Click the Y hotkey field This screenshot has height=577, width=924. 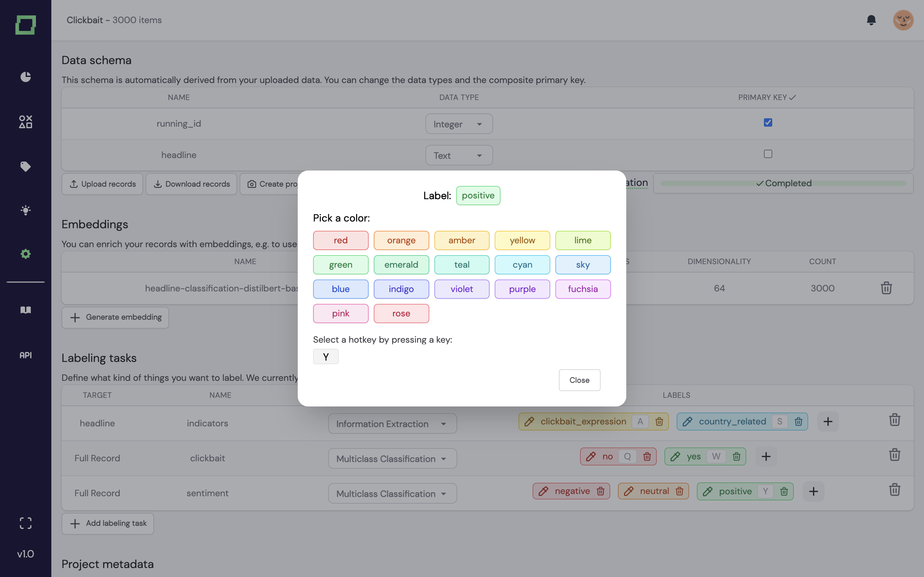326,357
